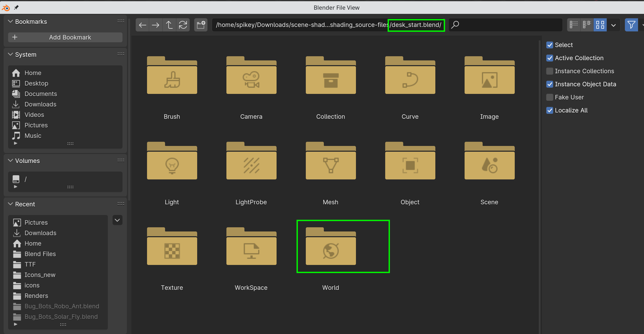The image size is (644, 334).
Task: Open Recent list options dropdown
Action: (x=117, y=220)
